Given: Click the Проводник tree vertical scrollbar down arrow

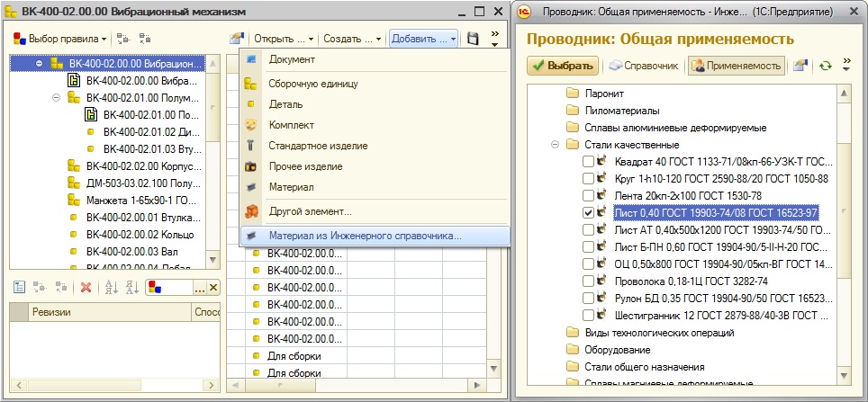Looking at the screenshot, I should (844, 376).
